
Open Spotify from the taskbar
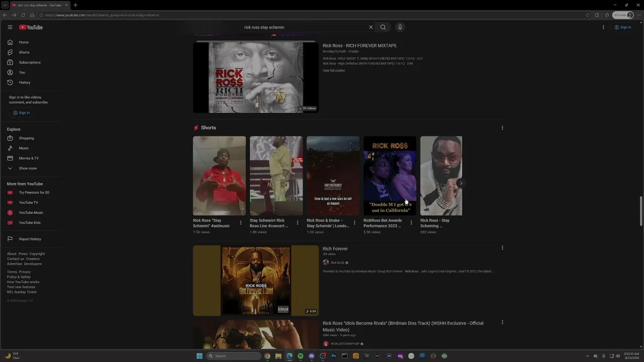[300, 356]
